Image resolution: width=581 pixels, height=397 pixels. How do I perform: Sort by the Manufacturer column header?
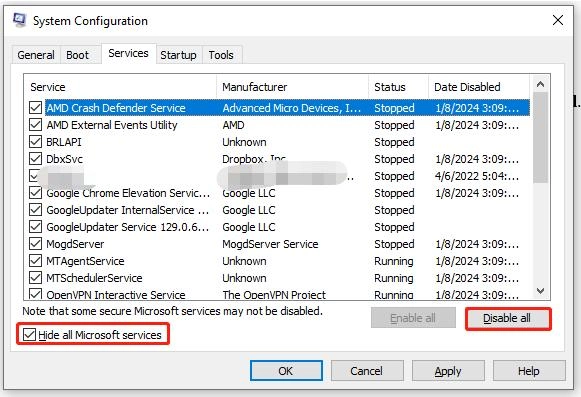click(x=292, y=87)
